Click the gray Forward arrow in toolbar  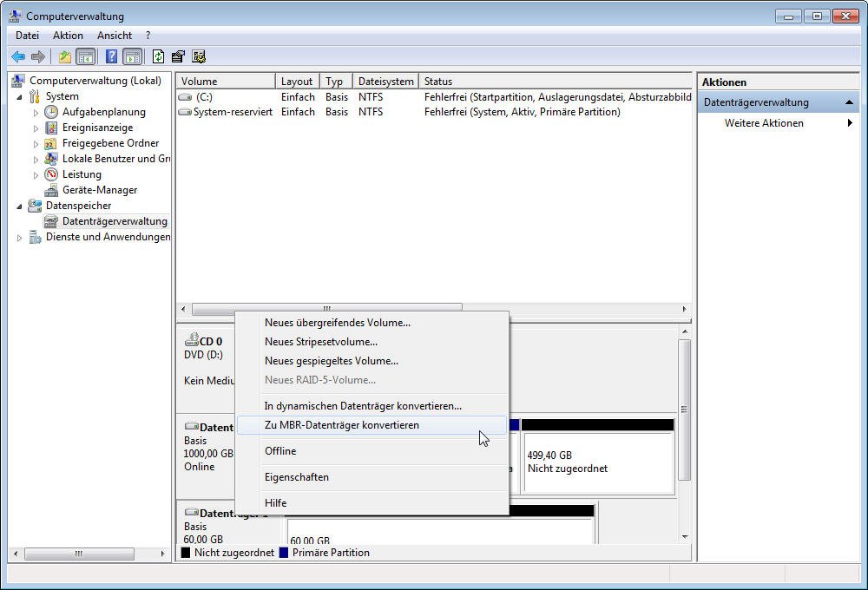tap(37, 56)
